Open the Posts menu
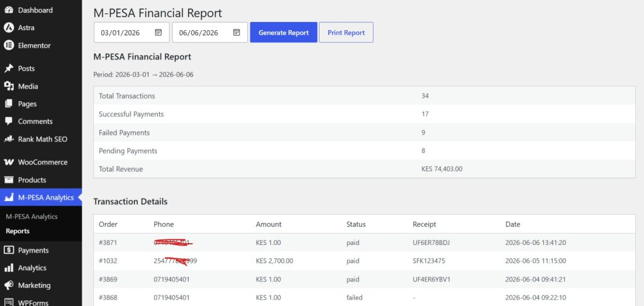The width and height of the screenshot is (644, 306). point(26,68)
